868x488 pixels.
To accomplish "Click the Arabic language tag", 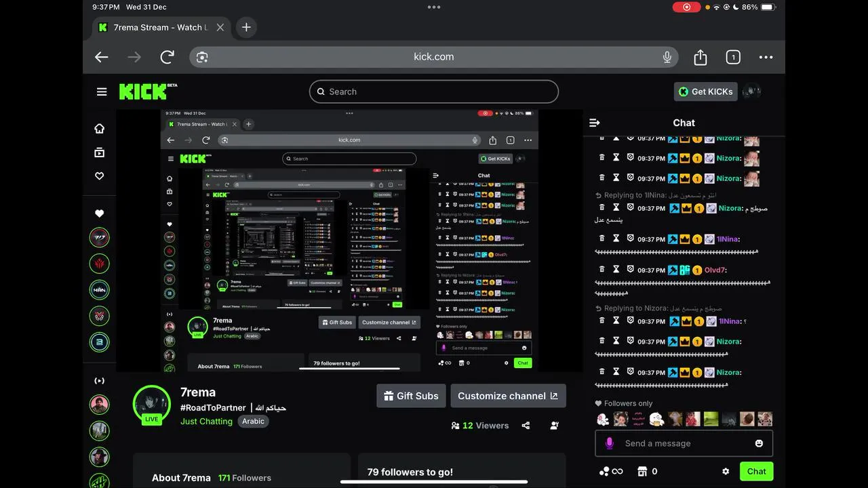I will (253, 421).
